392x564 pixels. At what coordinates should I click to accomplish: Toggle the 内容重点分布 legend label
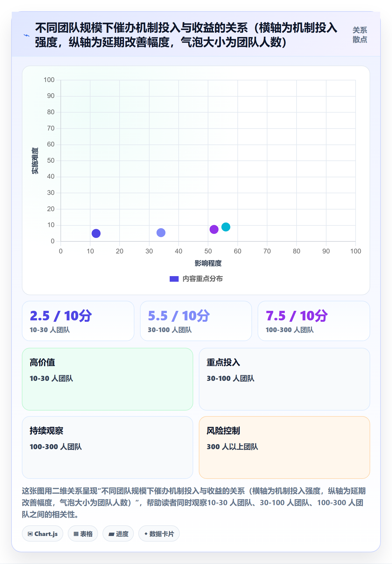(202, 279)
